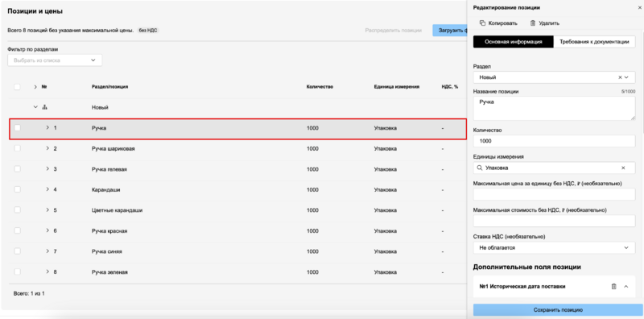Viewport: 644px width, 319px height.
Task: Click the Загрузить button
Action: pos(450,31)
